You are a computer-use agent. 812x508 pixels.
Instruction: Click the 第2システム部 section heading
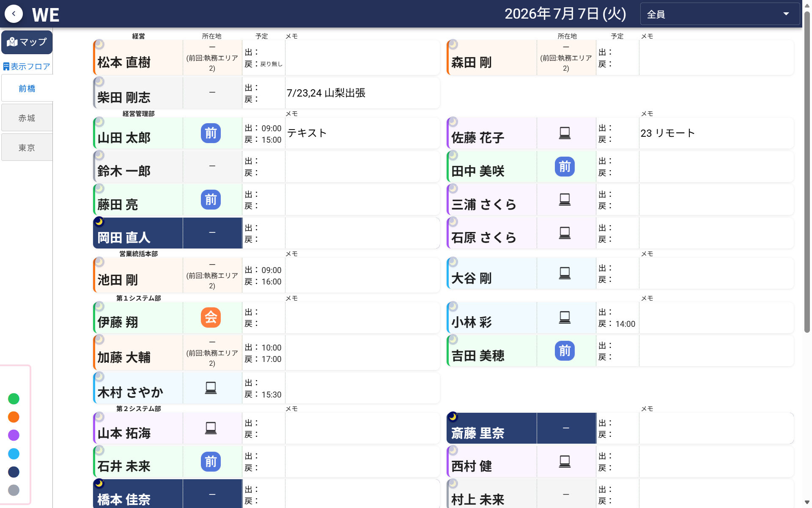coord(138,409)
